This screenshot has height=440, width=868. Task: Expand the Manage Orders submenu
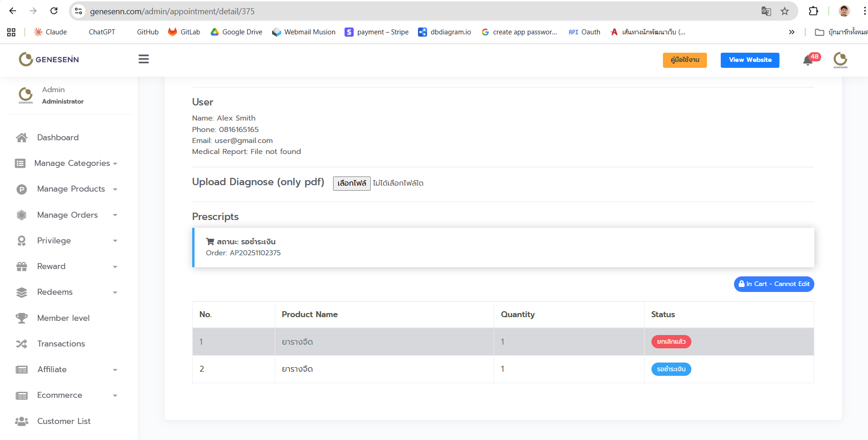(x=67, y=215)
